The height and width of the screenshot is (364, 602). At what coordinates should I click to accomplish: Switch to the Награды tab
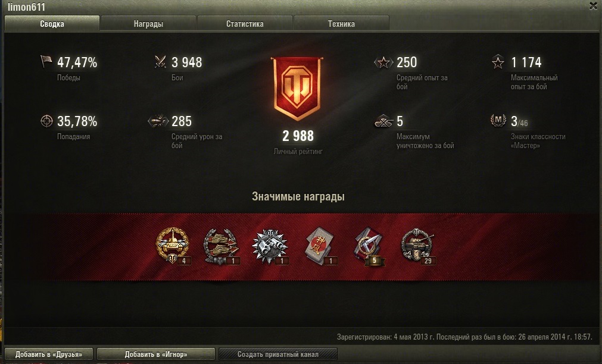coord(148,23)
